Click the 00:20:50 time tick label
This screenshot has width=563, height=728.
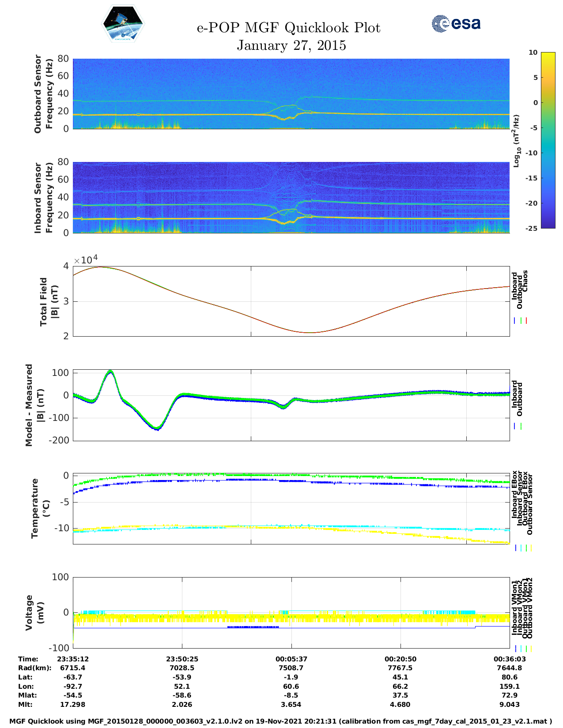click(400, 659)
